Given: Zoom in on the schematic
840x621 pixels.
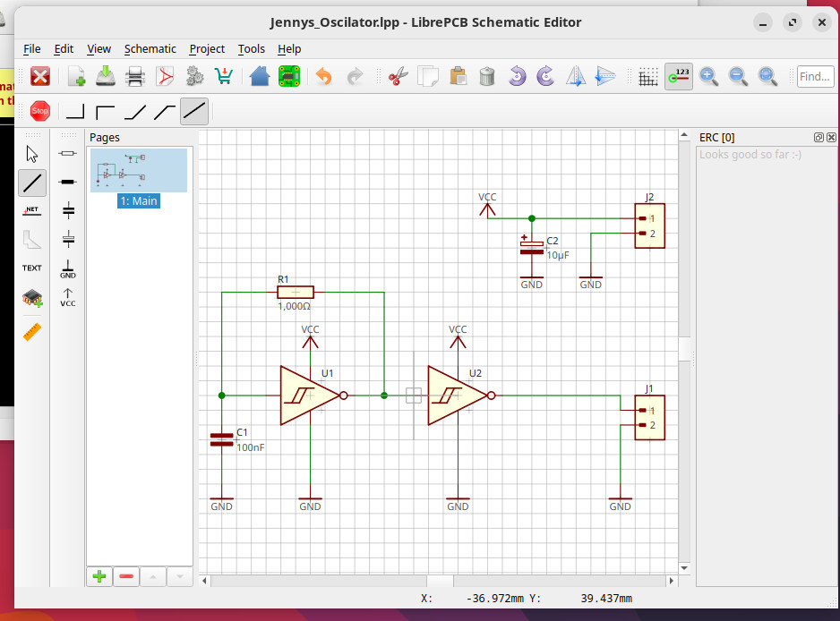Looking at the screenshot, I should [x=709, y=76].
